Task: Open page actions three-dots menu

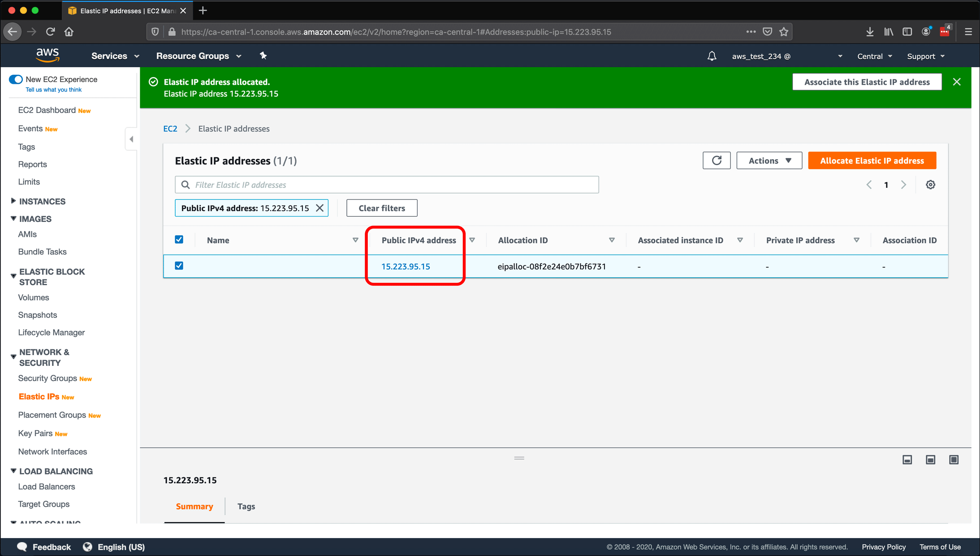Action: (x=751, y=32)
